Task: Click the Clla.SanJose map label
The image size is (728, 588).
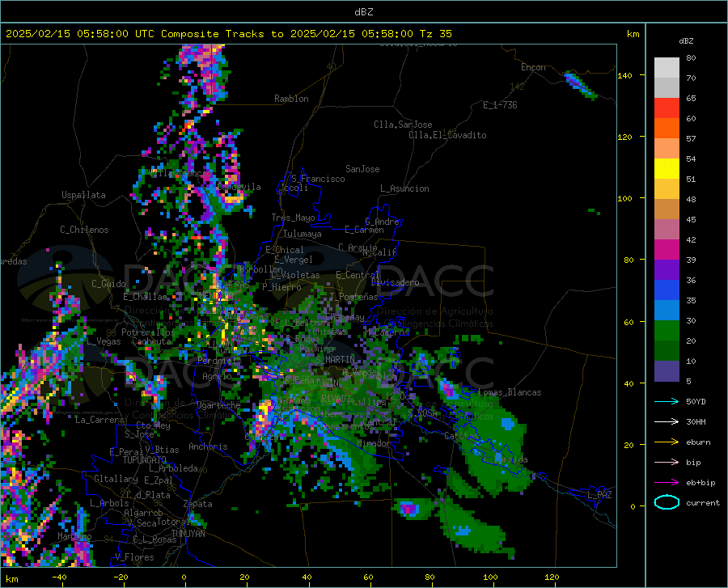Action: [x=403, y=125]
